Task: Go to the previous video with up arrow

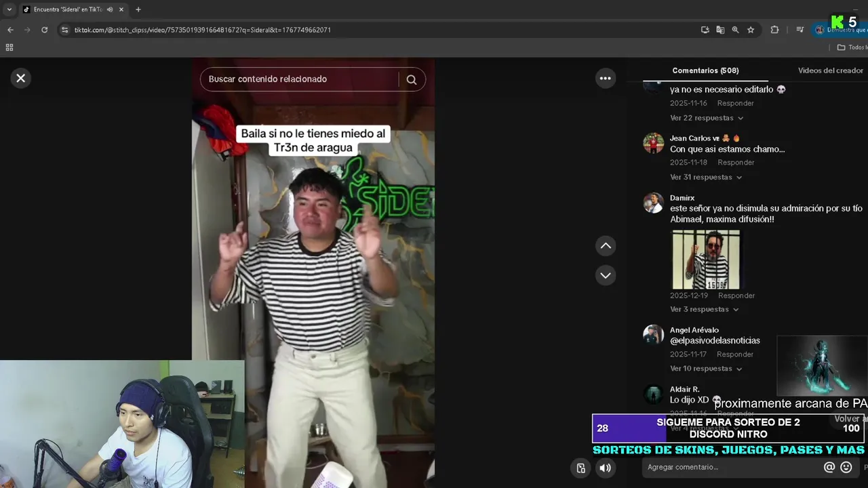Action: coord(606,246)
